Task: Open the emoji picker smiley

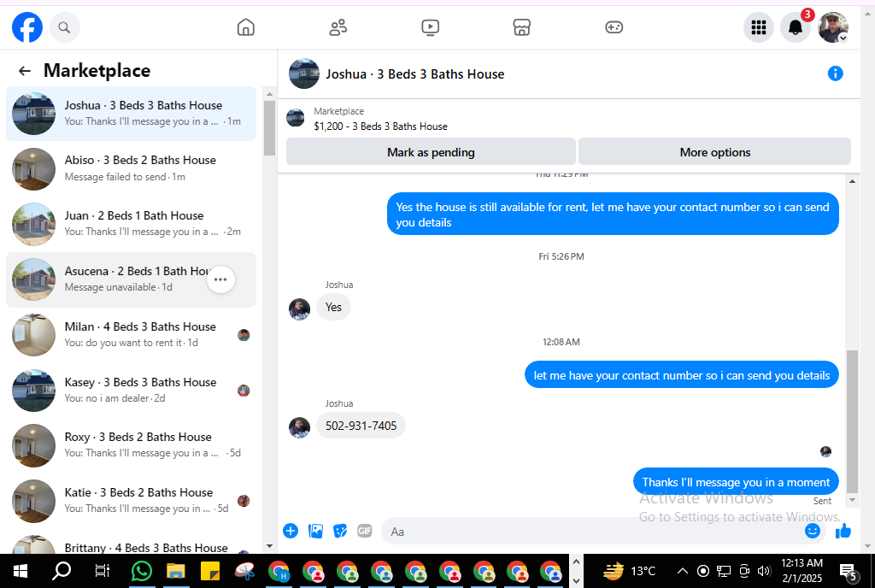Action: [813, 531]
